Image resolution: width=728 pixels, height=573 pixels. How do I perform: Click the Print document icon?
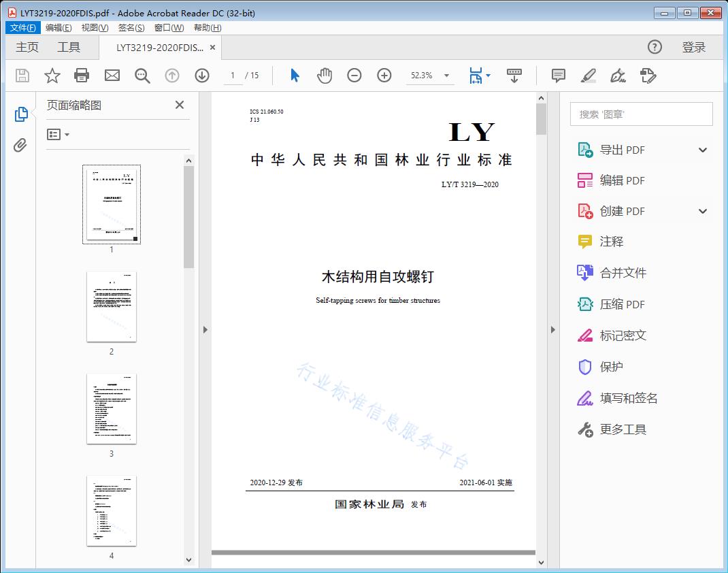[82, 76]
